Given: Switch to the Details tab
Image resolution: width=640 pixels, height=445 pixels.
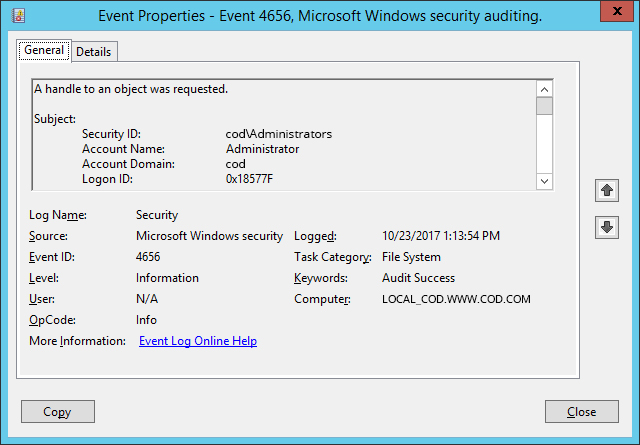Looking at the screenshot, I should [x=93, y=52].
